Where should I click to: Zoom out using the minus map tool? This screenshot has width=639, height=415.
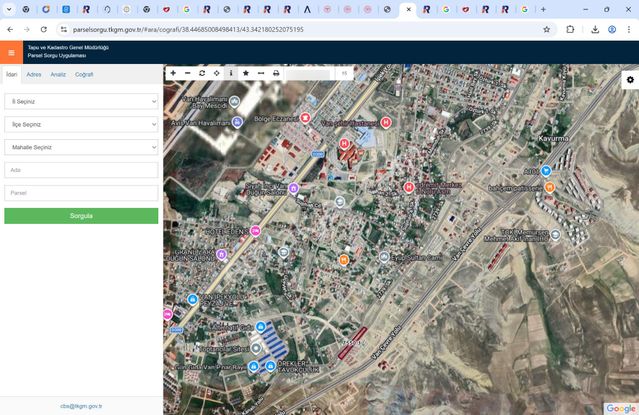[187, 74]
